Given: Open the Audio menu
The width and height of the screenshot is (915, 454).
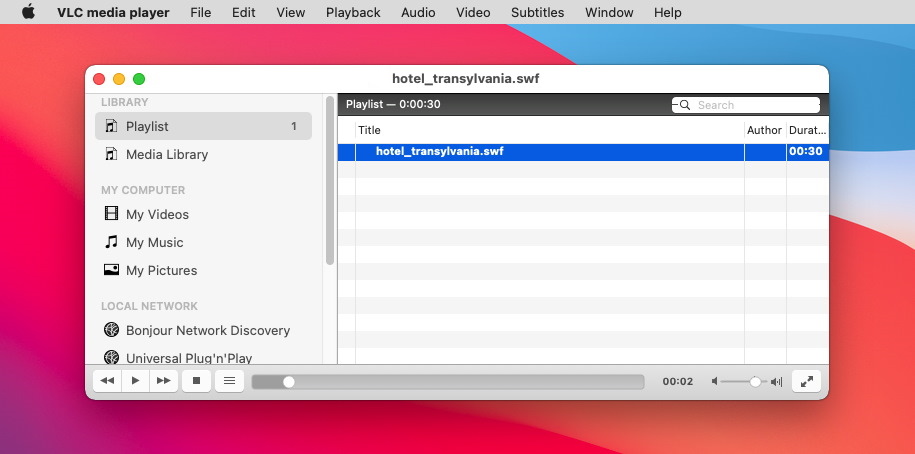Looking at the screenshot, I should click(418, 12).
